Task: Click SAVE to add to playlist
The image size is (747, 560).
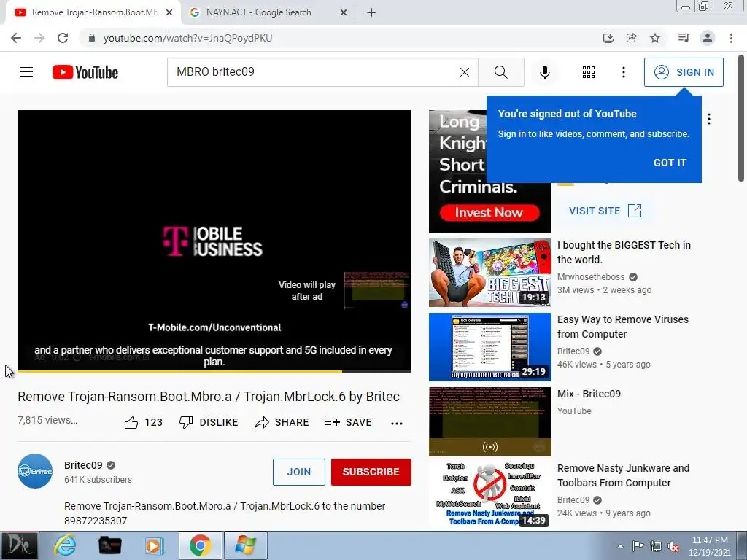Action: [348, 422]
